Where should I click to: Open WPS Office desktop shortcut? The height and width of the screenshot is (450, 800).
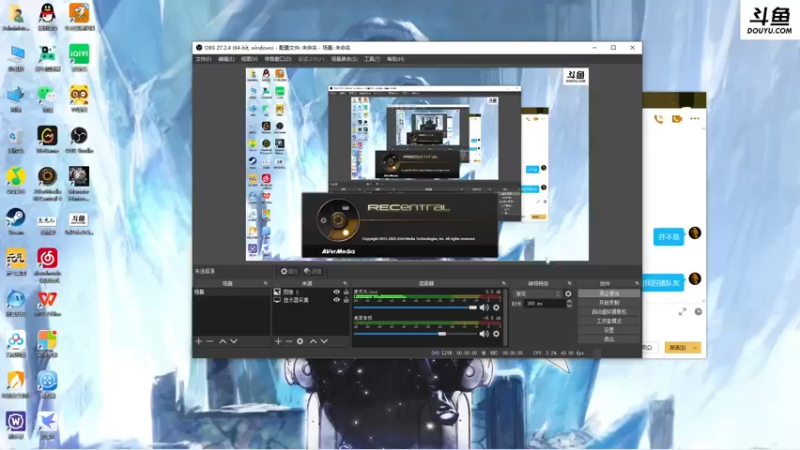(47, 303)
